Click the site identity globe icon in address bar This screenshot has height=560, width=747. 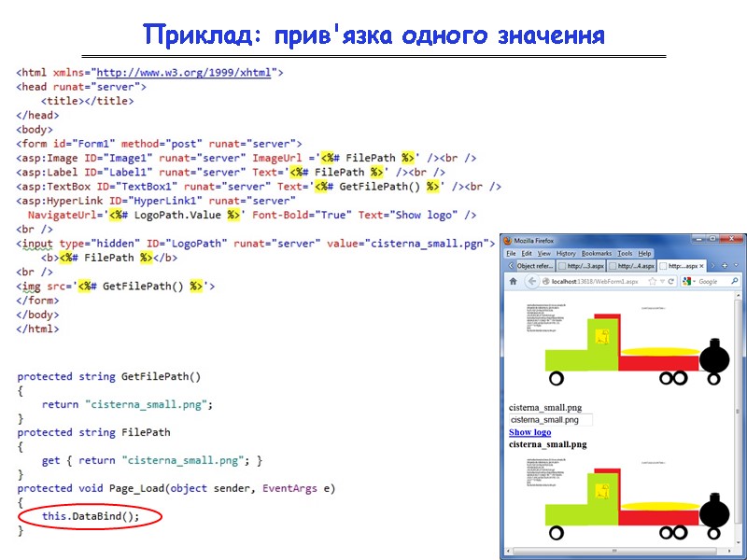(546, 282)
